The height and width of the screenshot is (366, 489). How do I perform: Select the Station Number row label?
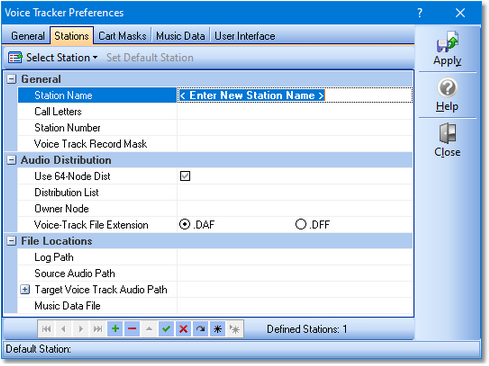coord(67,128)
